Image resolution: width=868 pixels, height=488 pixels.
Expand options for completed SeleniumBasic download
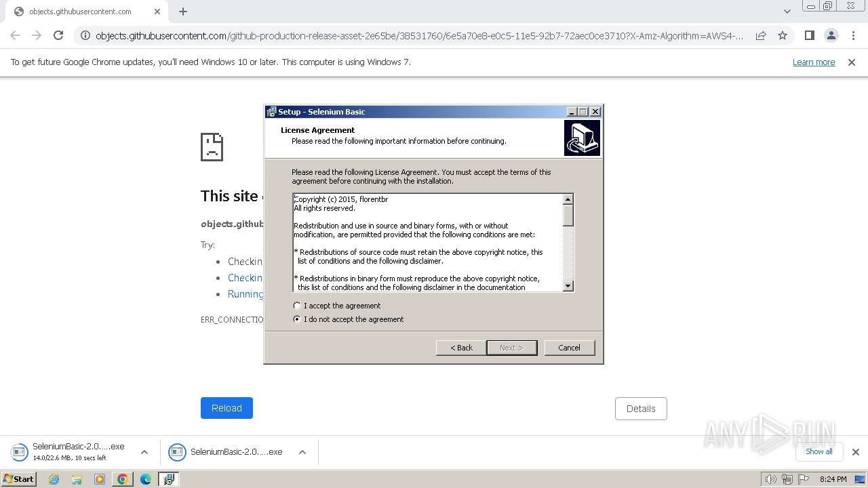click(x=302, y=452)
